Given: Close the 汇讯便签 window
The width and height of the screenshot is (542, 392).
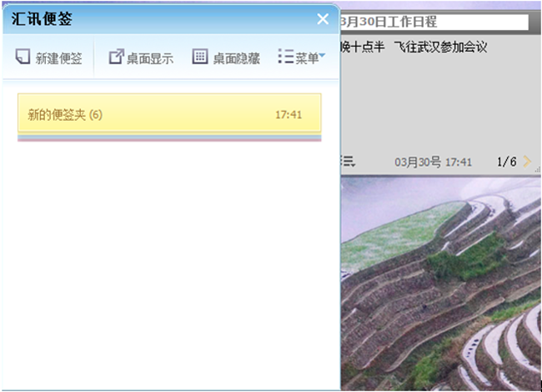Looking at the screenshot, I should (323, 19).
